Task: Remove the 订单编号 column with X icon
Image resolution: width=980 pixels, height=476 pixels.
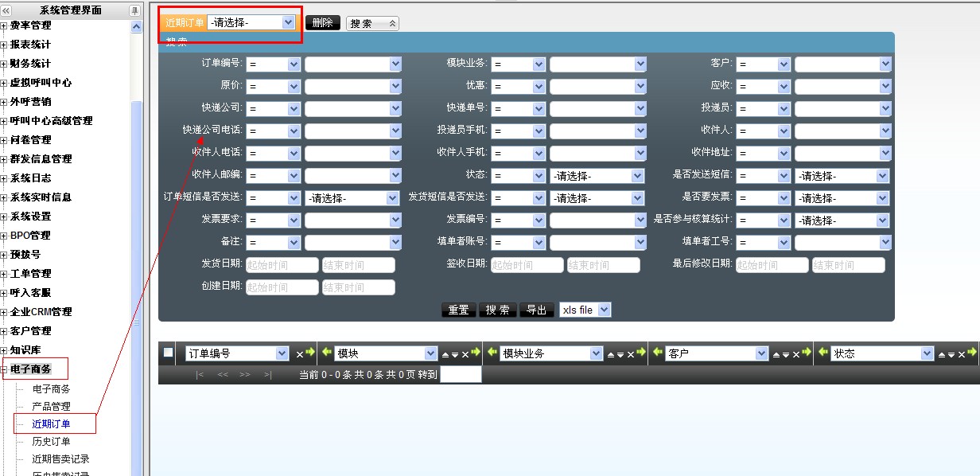Action: click(x=299, y=354)
